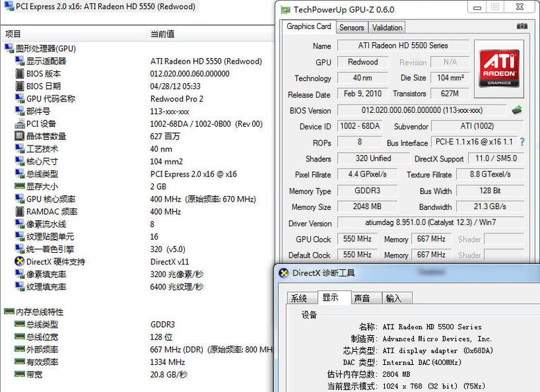The height and width of the screenshot is (392, 540).
Task: Click the icon beside 像素填充率 row
Action: [19, 274]
